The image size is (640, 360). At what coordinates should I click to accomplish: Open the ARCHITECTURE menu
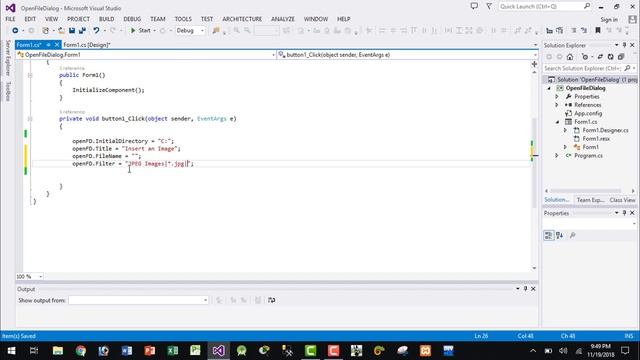coord(242,19)
